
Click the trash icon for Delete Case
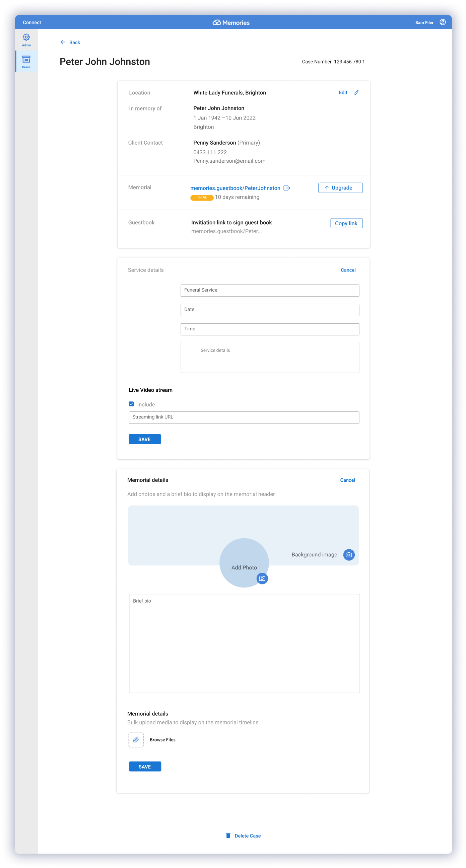[x=228, y=836]
